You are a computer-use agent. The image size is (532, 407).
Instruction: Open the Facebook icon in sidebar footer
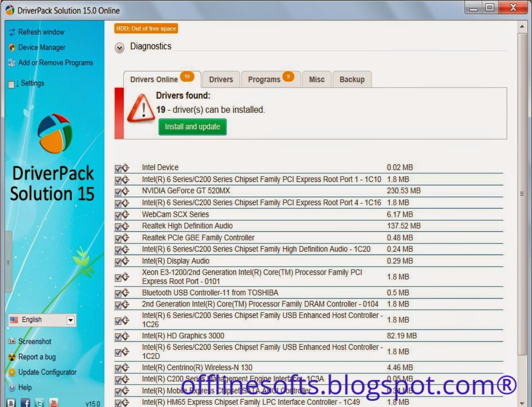[x=25, y=402]
